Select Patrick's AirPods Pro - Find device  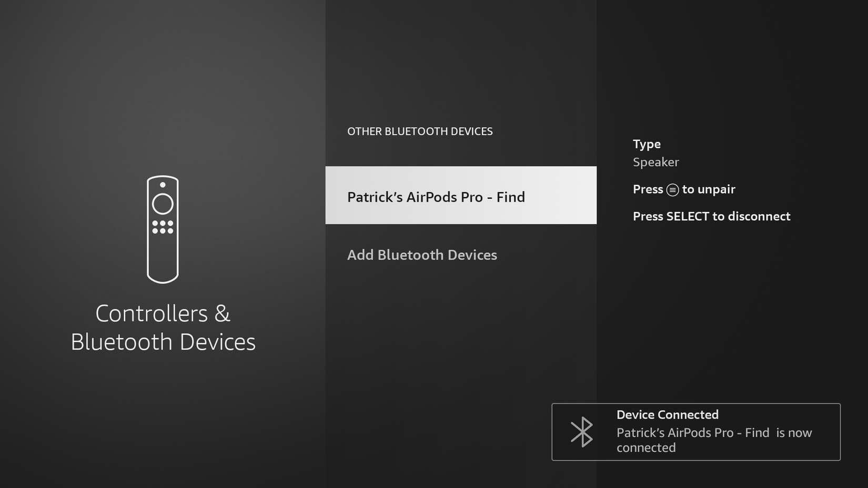point(461,195)
